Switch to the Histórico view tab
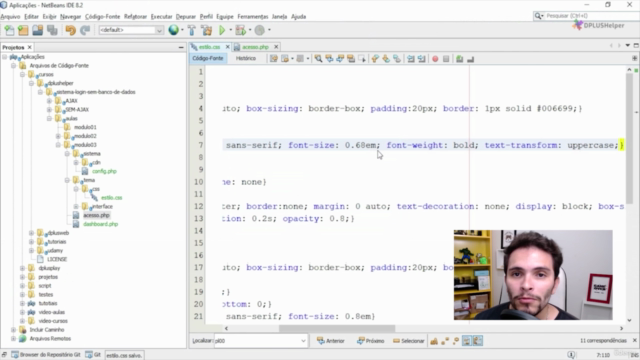The width and height of the screenshot is (640, 360). [x=246, y=58]
